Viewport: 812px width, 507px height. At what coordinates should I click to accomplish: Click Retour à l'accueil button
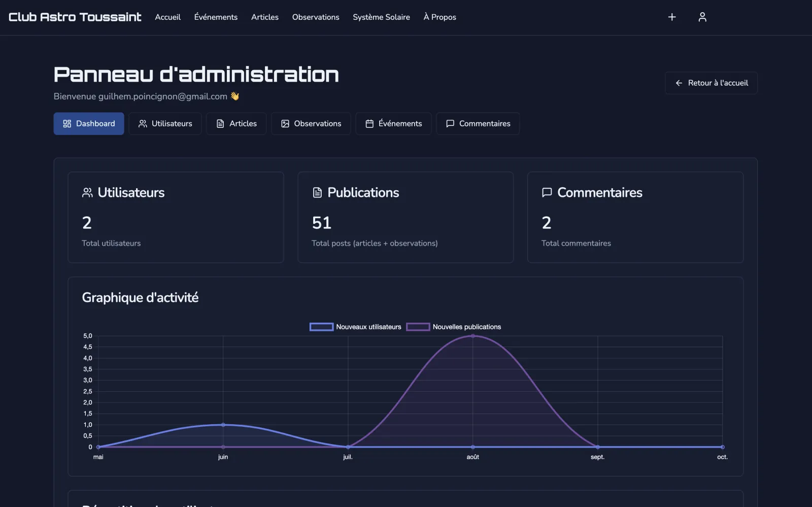[711, 83]
